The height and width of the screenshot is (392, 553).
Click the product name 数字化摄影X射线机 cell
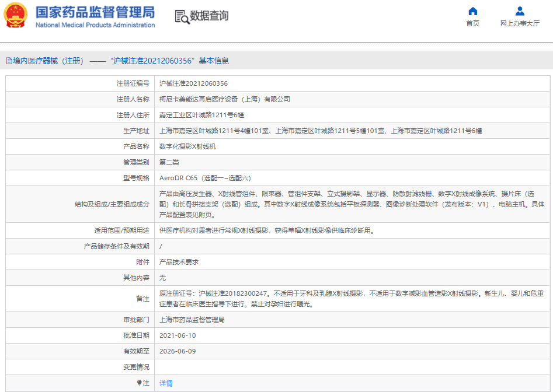(187, 146)
